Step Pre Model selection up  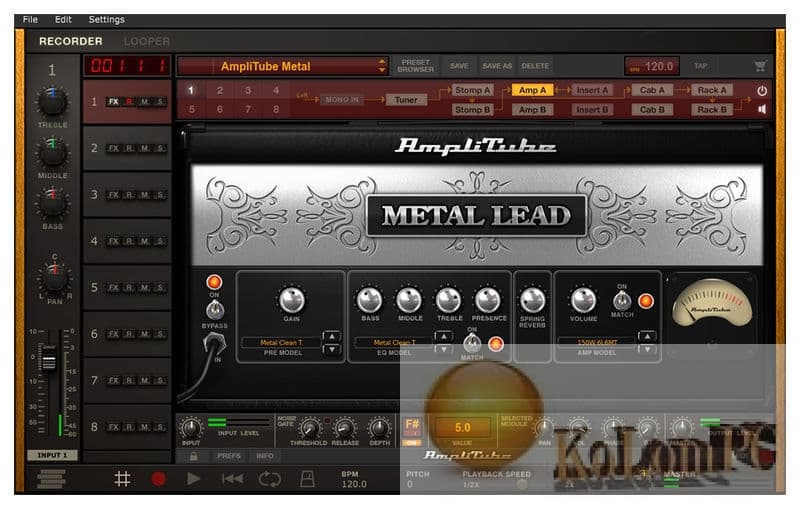pos(332,336)
